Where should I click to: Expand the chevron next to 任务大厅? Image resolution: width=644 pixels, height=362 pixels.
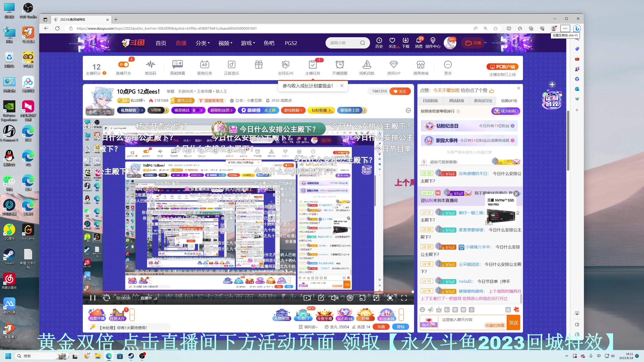point(132,314)
